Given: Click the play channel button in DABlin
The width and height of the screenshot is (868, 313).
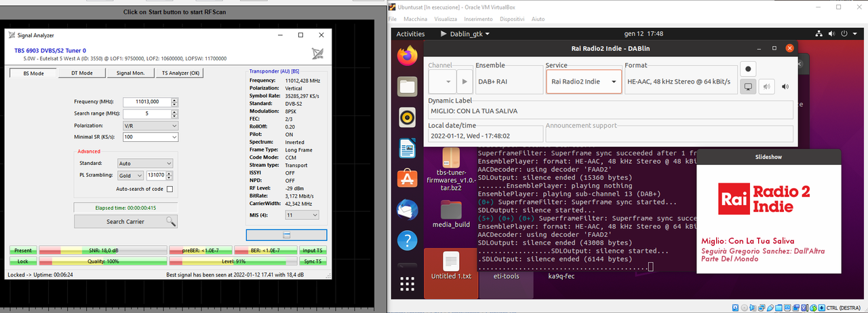Looking at the screenshot, I should (x=465, y=81).
